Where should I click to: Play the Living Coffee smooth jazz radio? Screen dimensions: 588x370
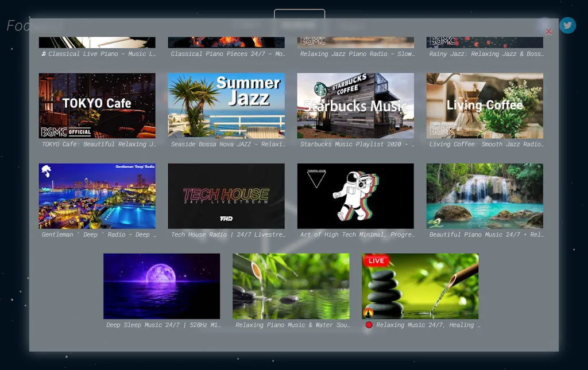coord(484,106)
